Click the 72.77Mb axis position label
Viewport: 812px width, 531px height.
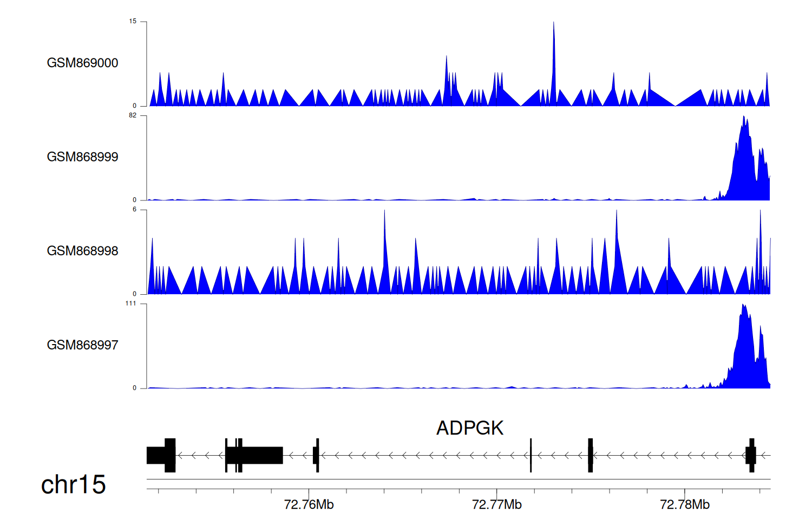click(496, 505)
